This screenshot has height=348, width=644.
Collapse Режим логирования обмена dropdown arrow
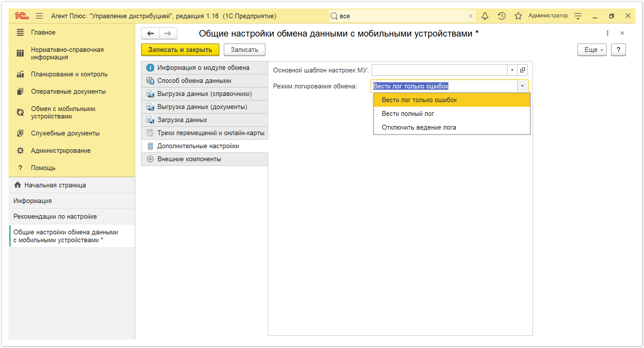click(x=522, y=86)
